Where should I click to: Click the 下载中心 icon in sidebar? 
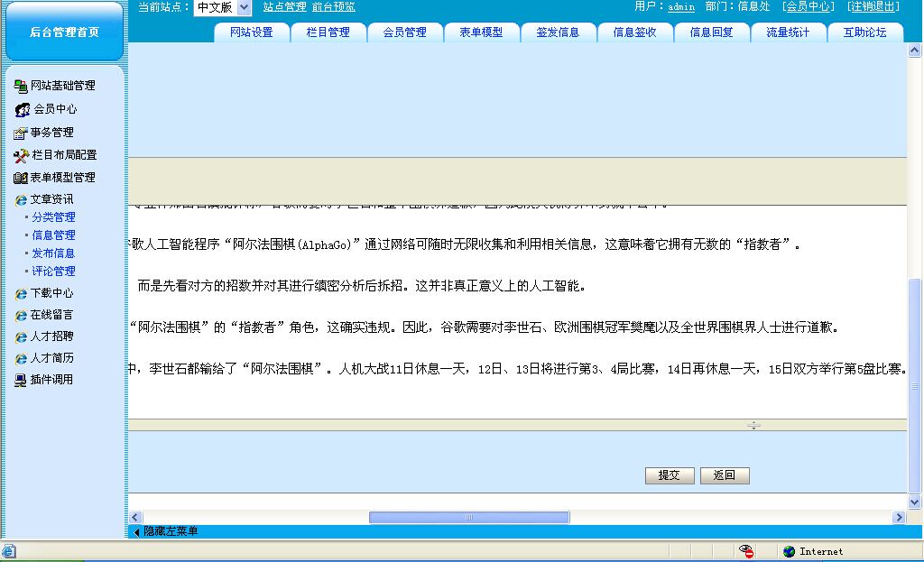click(21, 293)
